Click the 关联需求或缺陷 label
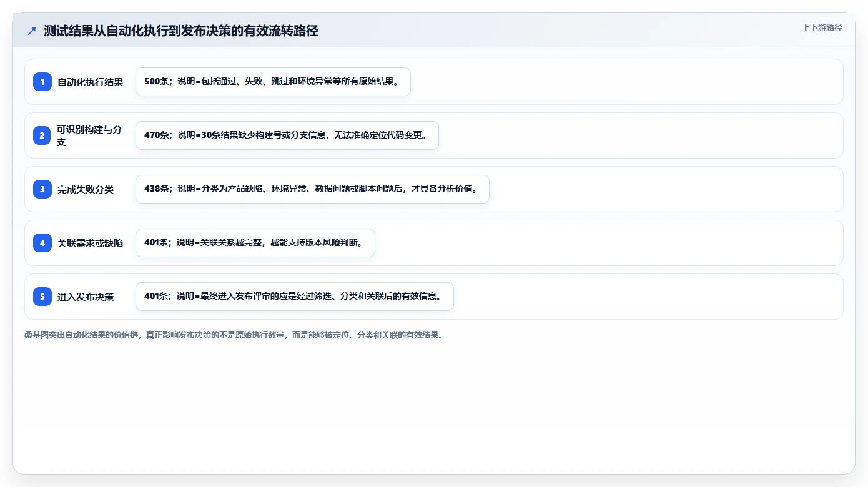868x487 pixels. [91, 243]
